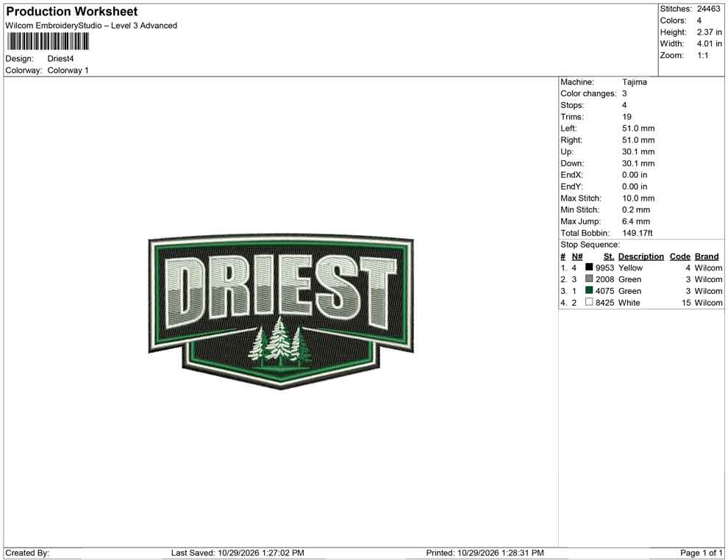Click the Stops value 4
This screenshot has width=728, height=560.
click(624, 105)
